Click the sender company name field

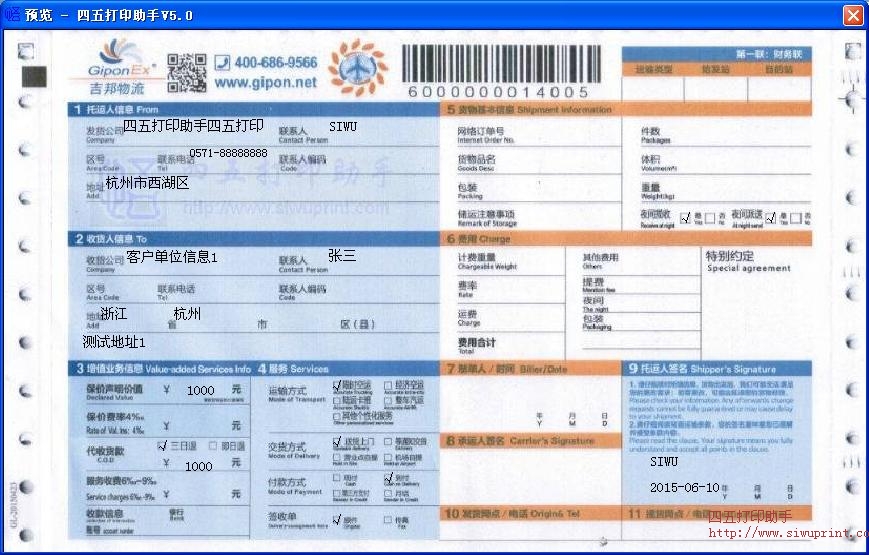coord(193,126)
